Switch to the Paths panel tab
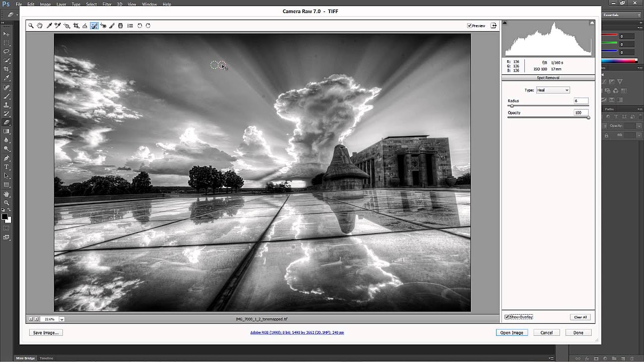Screen dimensions: 644x362 [x=609, y=109]
